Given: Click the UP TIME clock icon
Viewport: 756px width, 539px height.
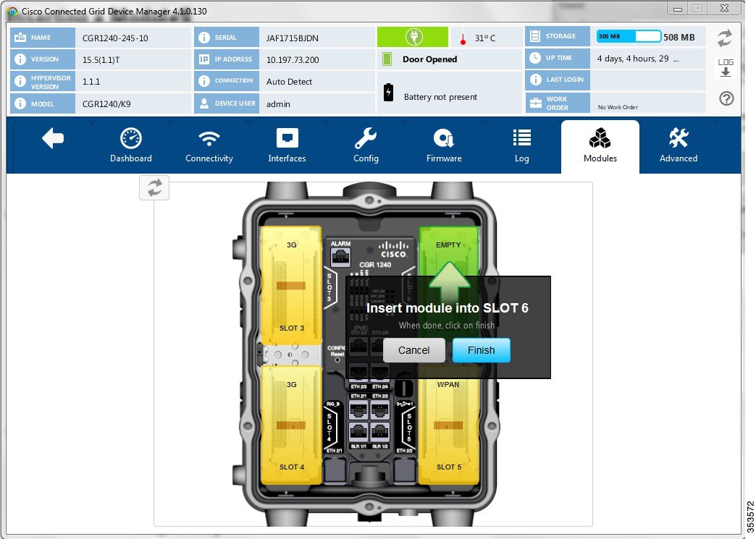Looking at the screenshot, I should [x=534, y=58].
